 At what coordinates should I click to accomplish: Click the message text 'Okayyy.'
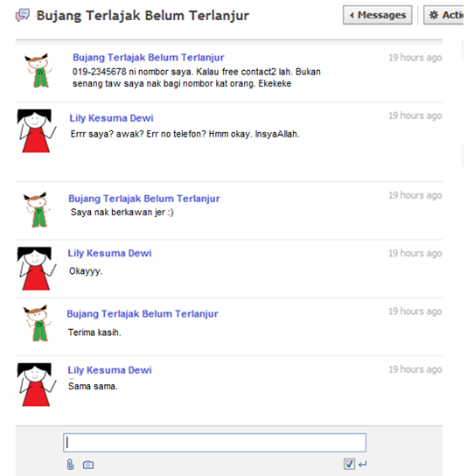[86, 271]
